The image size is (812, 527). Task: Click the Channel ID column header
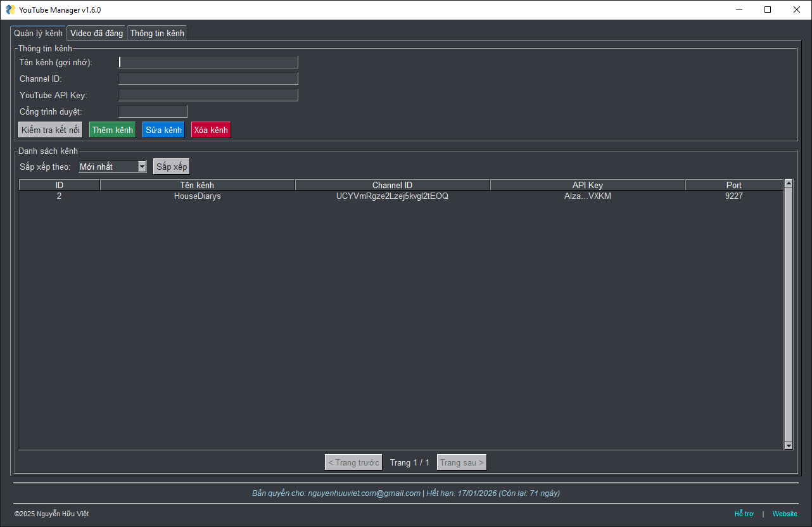[x=393, y=185]
